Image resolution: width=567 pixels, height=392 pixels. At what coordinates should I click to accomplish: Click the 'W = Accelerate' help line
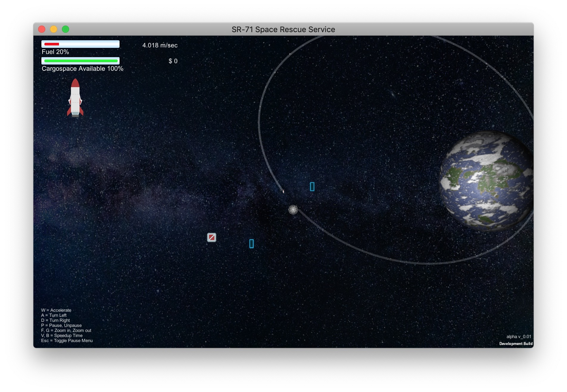click(56, 310)
